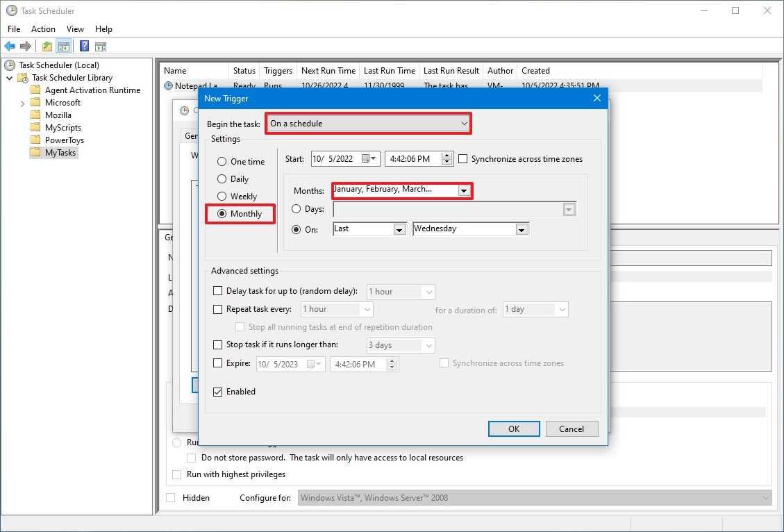Click OK to confirm the new trigger
Viewport: 784px width, 532px height.
point(513,429)
